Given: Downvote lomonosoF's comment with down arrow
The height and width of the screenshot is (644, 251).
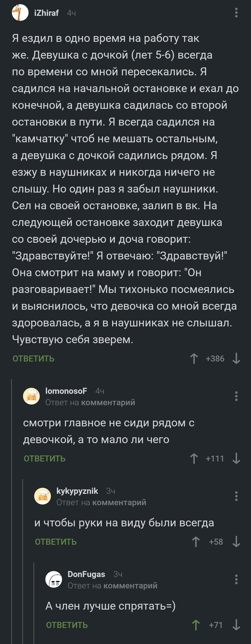Looking at the screenshot, I should [236, 458].
